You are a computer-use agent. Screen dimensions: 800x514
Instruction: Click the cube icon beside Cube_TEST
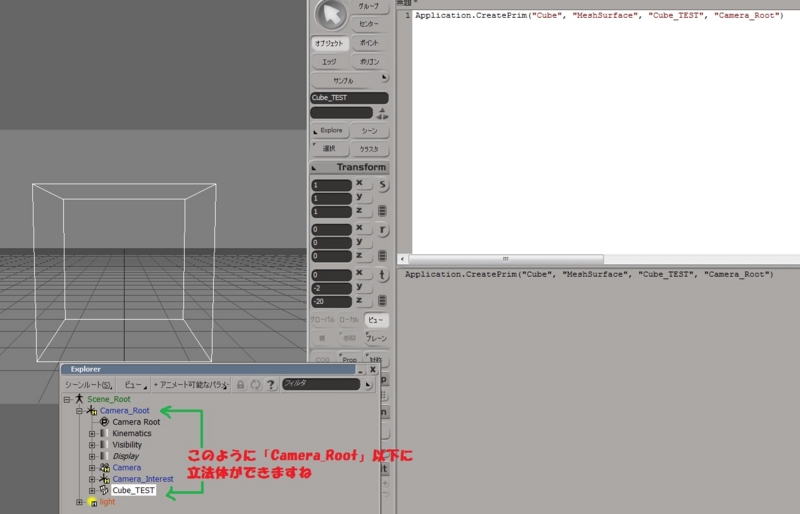104,490
